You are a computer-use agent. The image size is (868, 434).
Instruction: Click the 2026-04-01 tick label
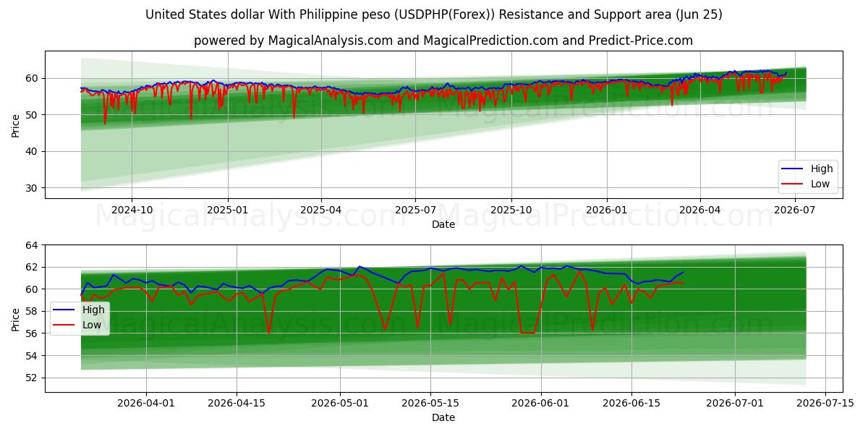146,403
